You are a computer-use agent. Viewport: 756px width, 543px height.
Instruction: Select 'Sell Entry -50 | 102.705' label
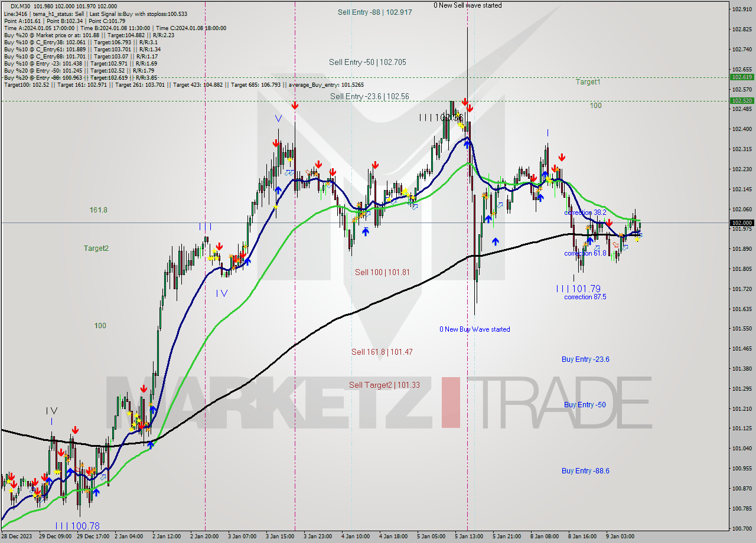click(x=367, y=62)
